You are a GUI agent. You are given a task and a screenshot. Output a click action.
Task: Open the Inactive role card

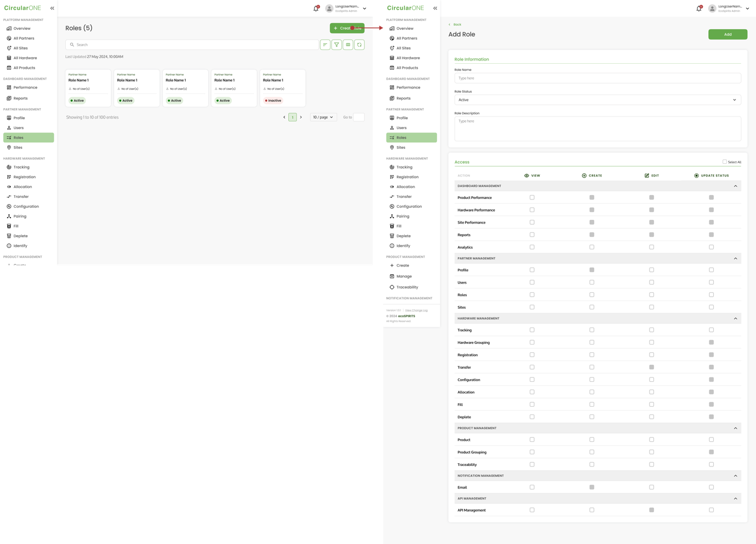[x=283, y=88]
